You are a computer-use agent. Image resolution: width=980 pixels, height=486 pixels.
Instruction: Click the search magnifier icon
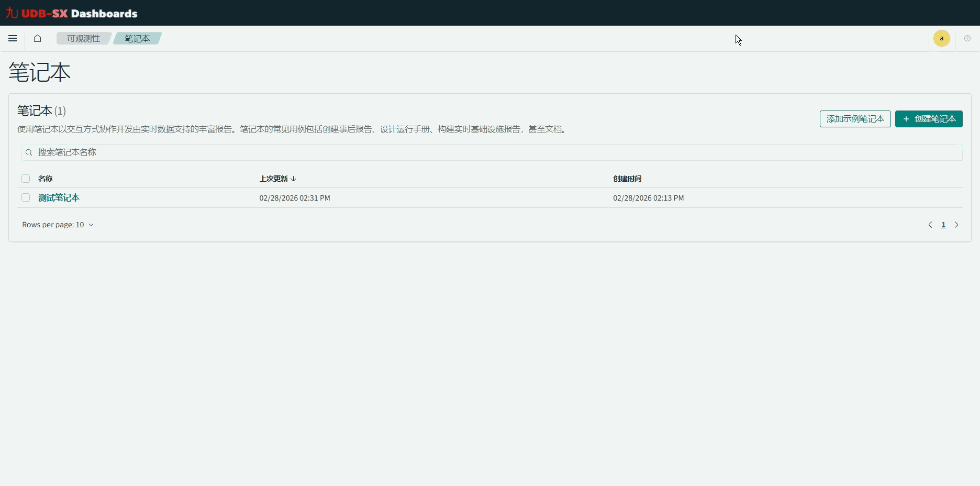[29, 152]
